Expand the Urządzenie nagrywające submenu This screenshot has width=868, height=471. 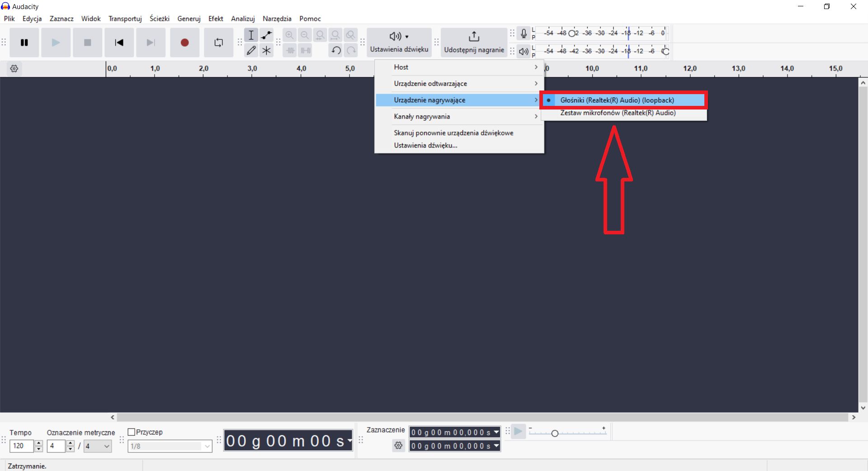click(459, 100)
